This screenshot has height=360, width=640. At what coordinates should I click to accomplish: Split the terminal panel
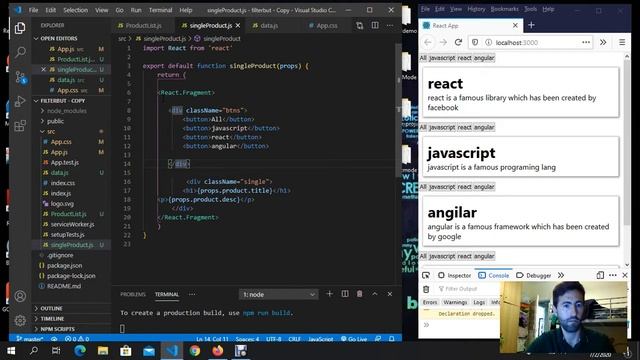click(x=345, y=294)
